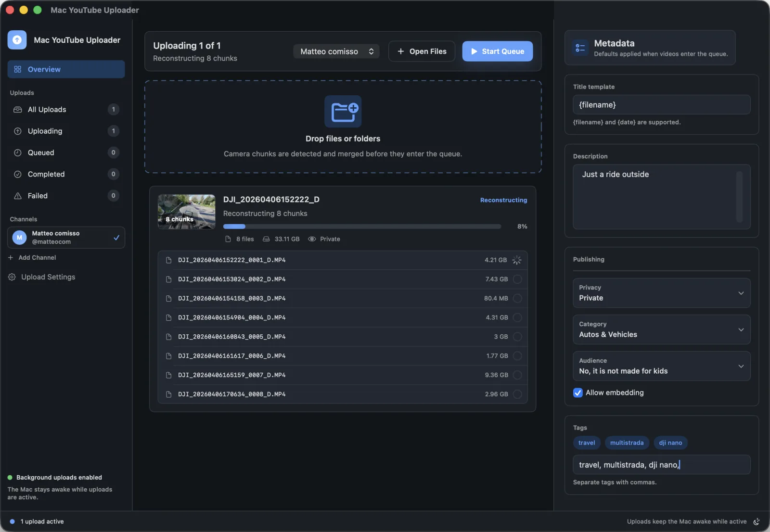Show Failed uploads in the sidebar

(66, 196)
